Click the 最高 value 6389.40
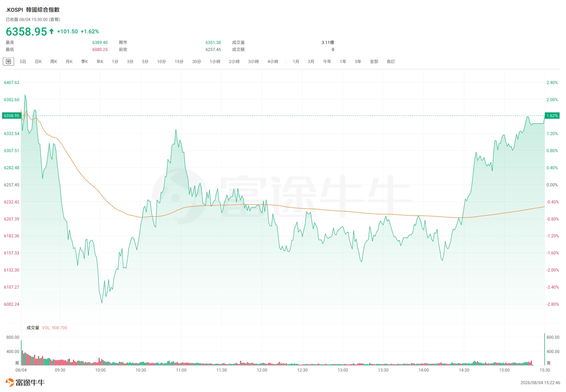 (100, 43)
